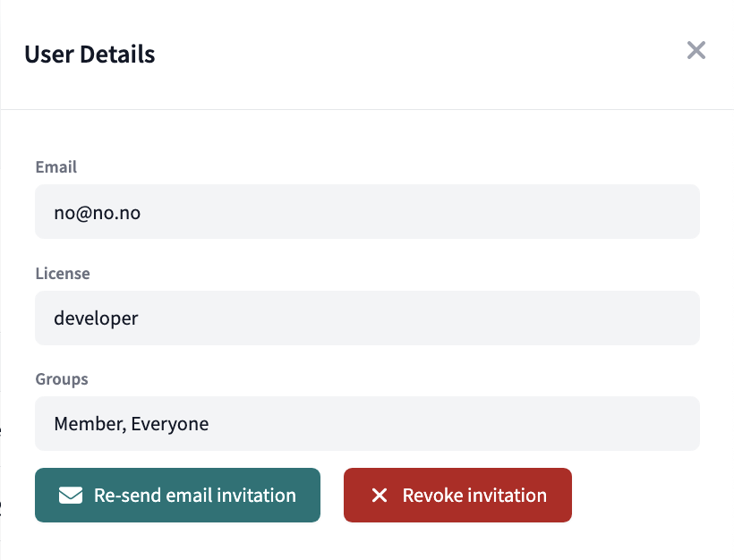Screen dimensions: 734x560
Task: Click the Email field showing no@no.no
Action: pos(367,211)
